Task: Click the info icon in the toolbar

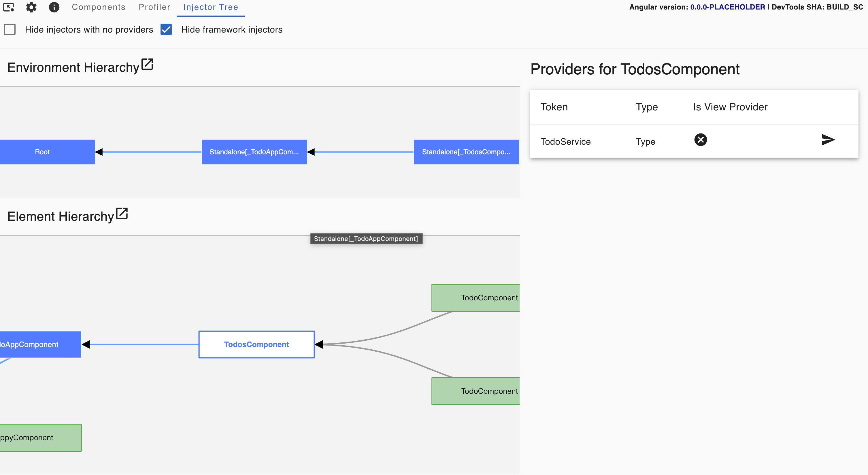Action: (54, 7)
